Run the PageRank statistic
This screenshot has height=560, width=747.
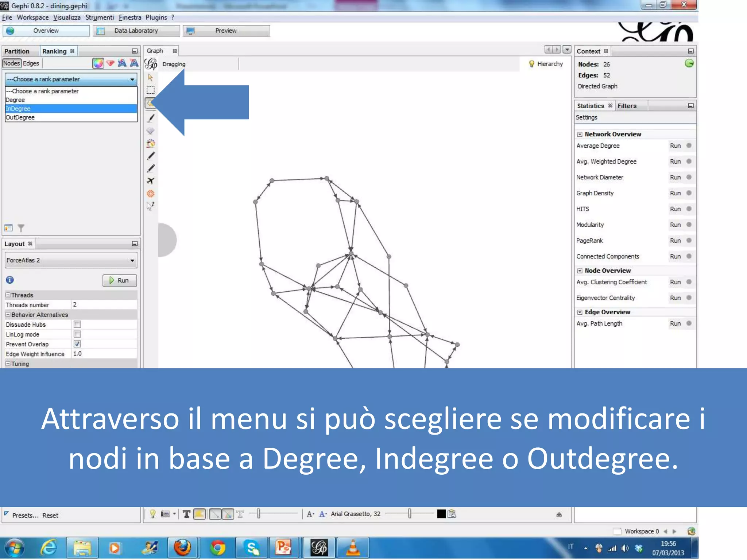coord(675,241)
